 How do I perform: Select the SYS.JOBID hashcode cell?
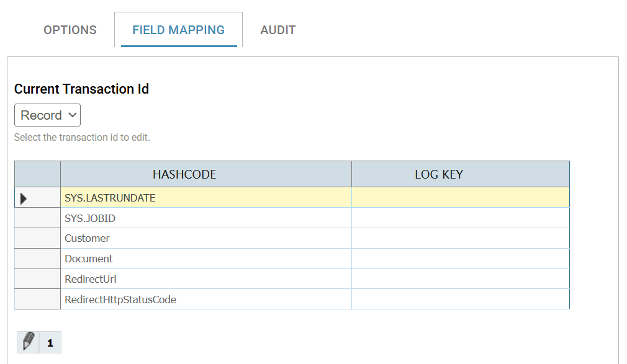(206, 218)
